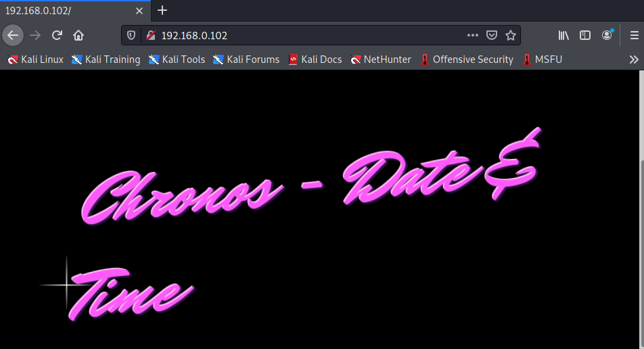
Task: Open the Firefox hamburger menu
Action: click(634, 35)
